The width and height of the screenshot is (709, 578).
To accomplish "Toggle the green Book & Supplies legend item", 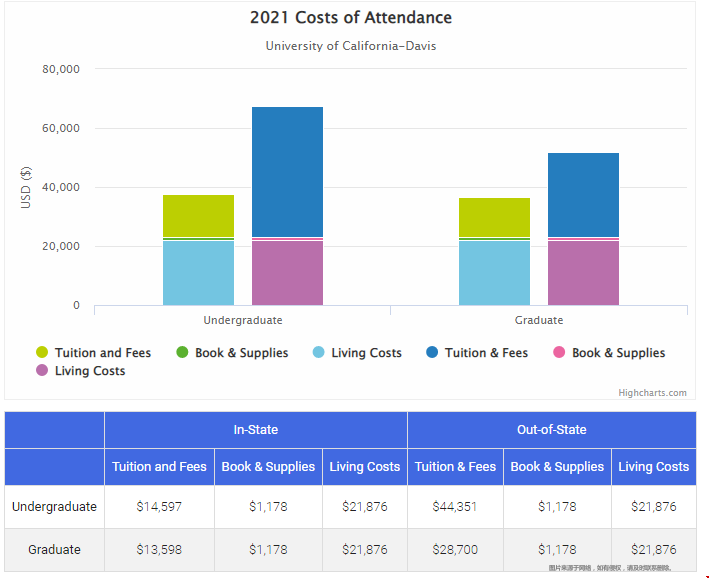I will point(232,353).
